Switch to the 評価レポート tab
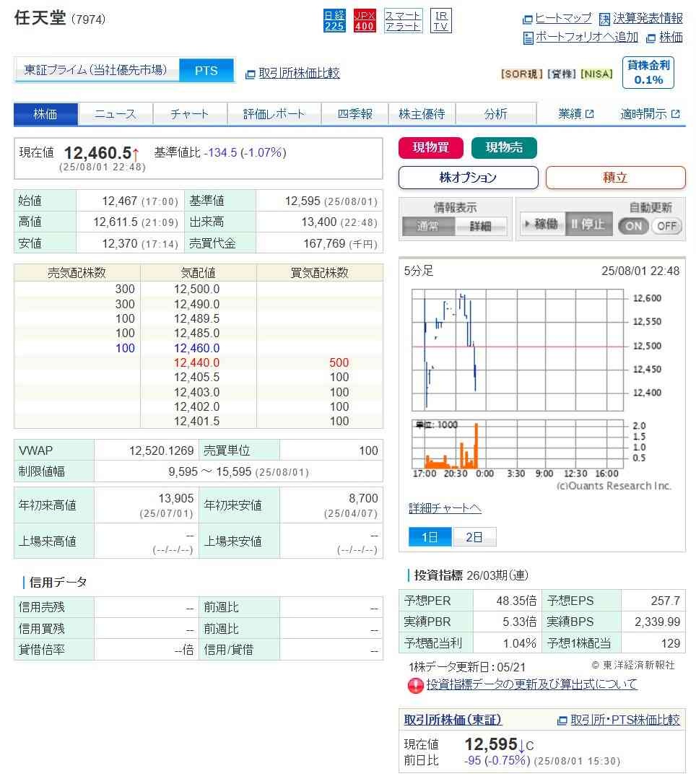Screen dimensions: 696x784 point(274,114)
